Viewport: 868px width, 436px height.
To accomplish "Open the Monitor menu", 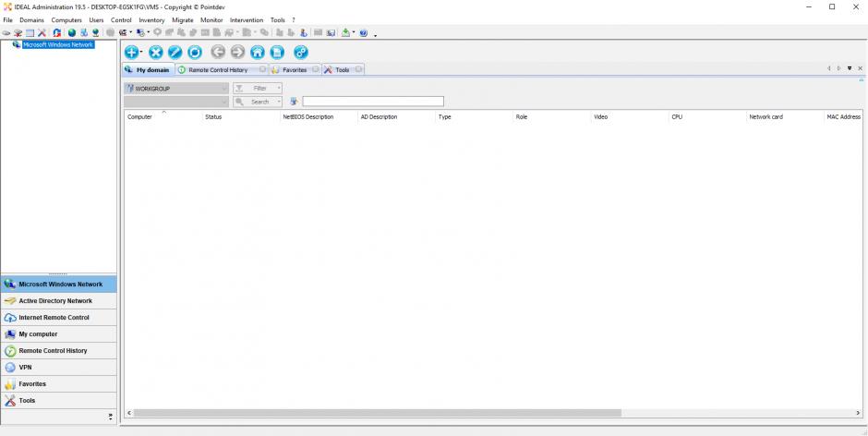I will pyautogui.click(x=211, y=20).
